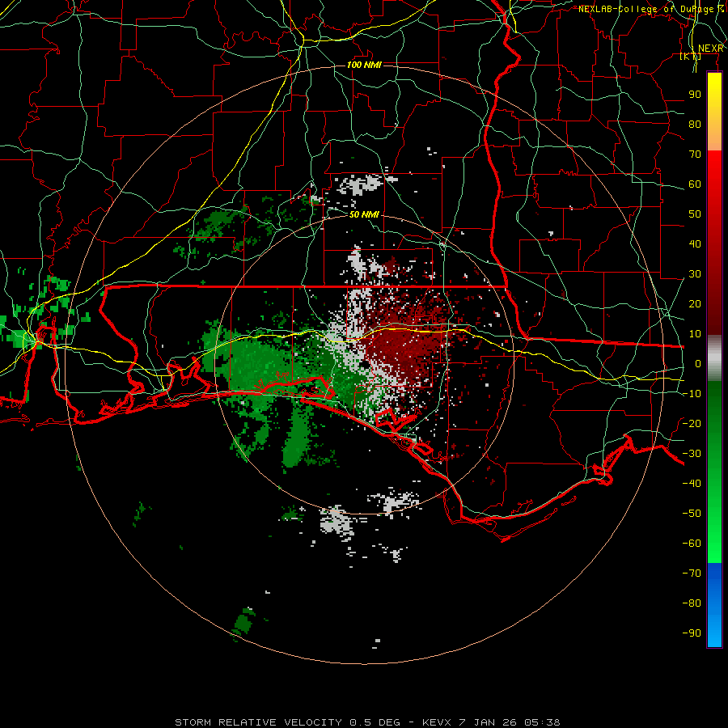Select the -20 label on velocity scale
This screenshot has height=728, width=728.
[x=692, y=423]
